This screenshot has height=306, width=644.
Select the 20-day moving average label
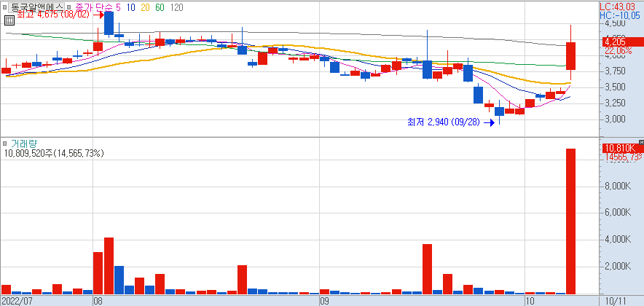point(145,7)
